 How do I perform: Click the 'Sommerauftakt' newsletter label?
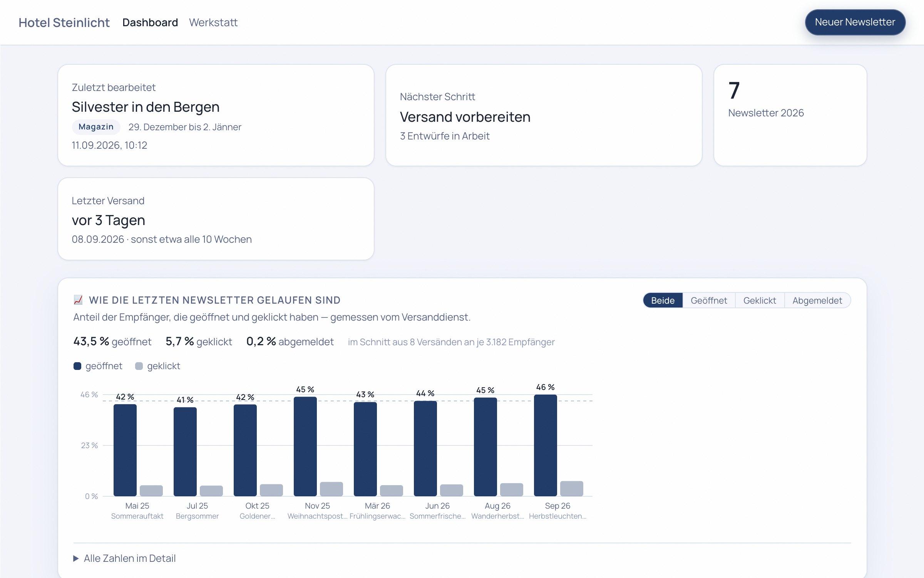point(137,516)
